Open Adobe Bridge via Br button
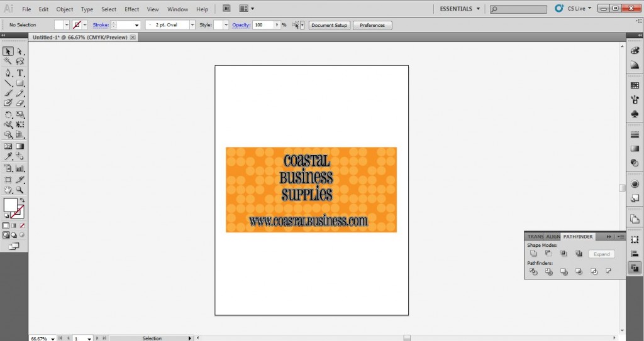Screen dimensions: 644x341 [226, 8]
